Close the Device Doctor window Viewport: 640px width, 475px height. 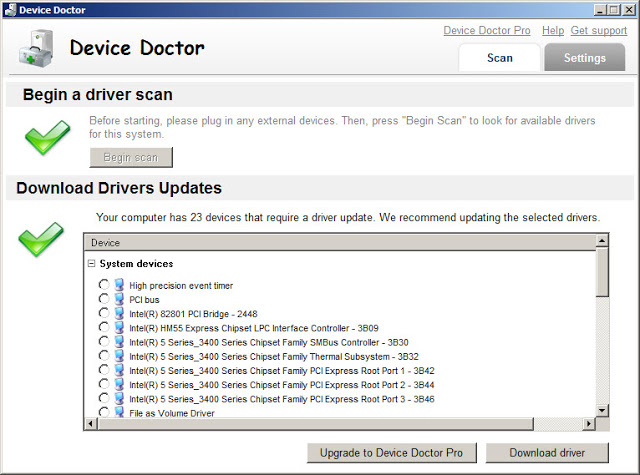tap(629, 10)
